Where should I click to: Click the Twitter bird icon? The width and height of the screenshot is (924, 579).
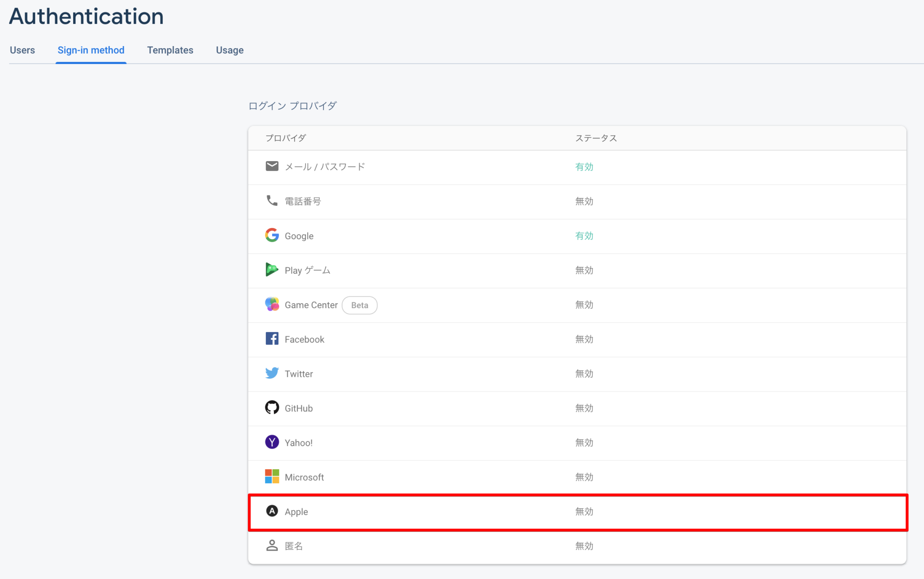tap(272, 373)
